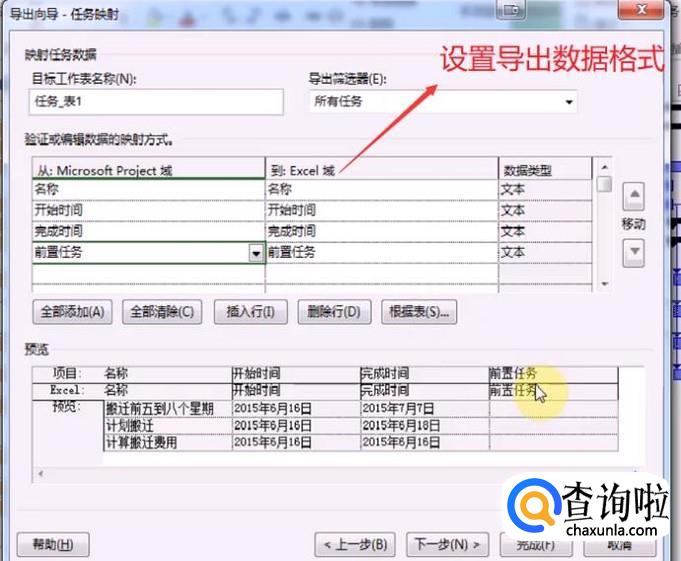681x561 pixels.
Task: Select 前置任务 cell in Excel field column
Action: [x=382, y=253]
